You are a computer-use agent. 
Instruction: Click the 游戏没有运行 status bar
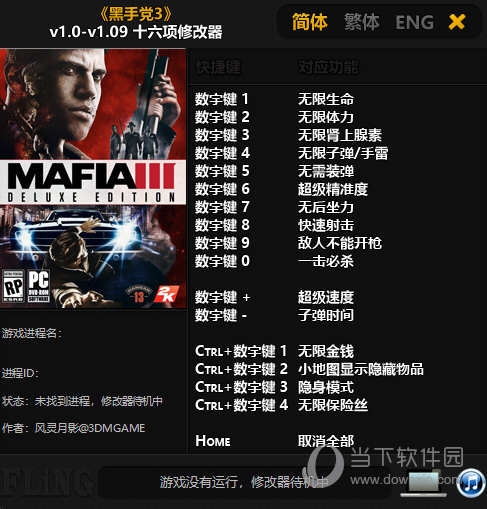[x=244, y=482]
